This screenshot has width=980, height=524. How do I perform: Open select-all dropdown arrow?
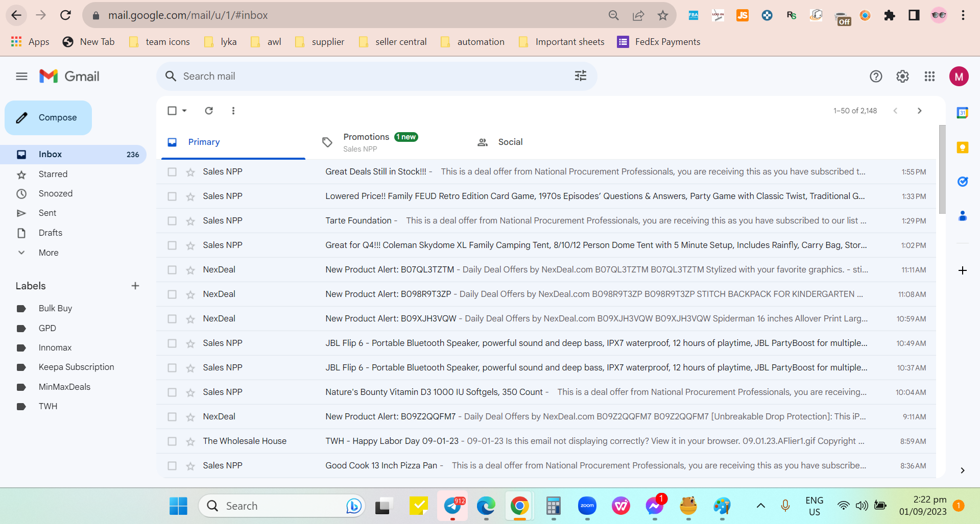(x=184, y=111)
